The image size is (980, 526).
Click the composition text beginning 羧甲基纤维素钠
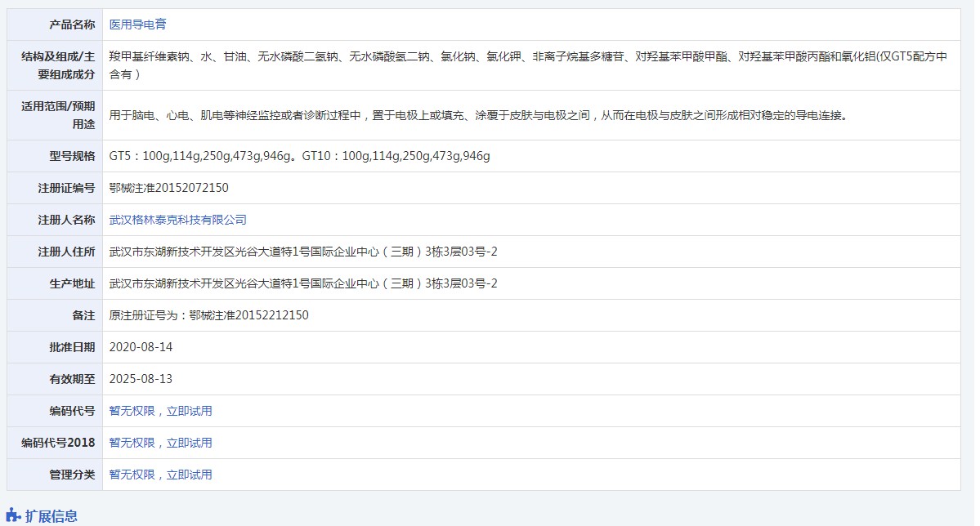point(528,65)
